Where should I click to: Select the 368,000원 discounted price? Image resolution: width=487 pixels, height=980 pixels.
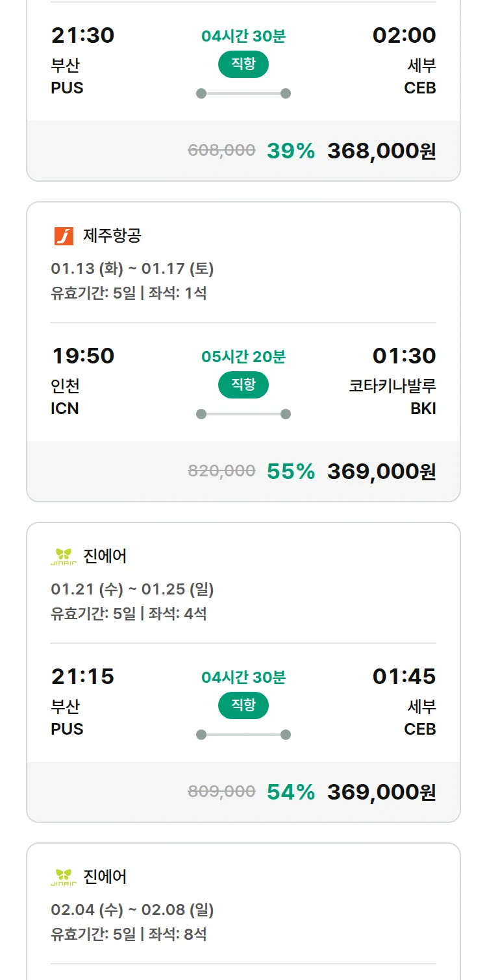381,151
